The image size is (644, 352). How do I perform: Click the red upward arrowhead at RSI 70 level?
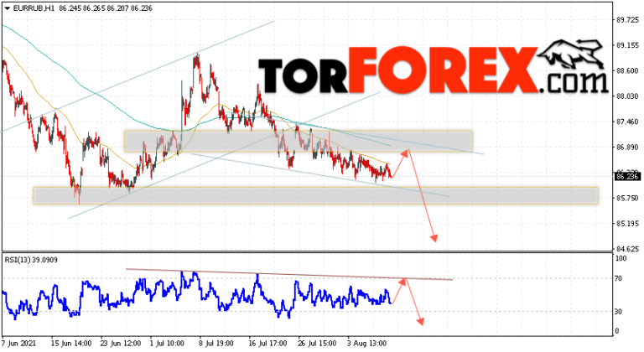pyautogui.click(x=402, y=282)
